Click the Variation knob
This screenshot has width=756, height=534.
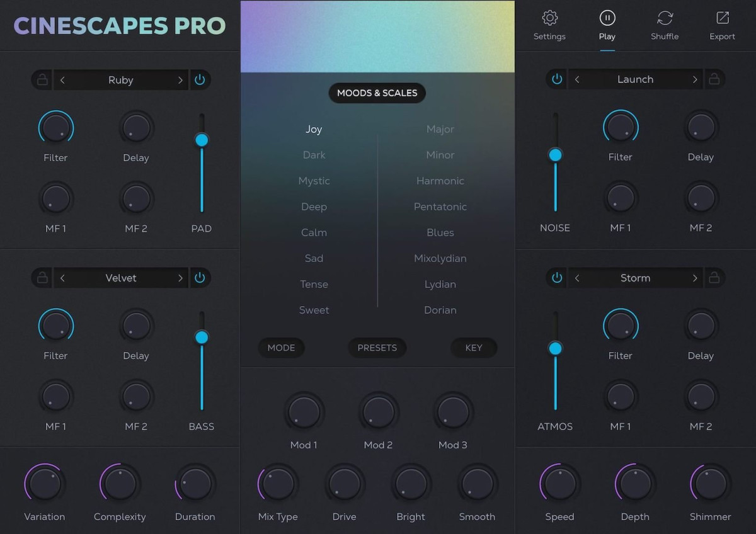[x=45, y=484]
